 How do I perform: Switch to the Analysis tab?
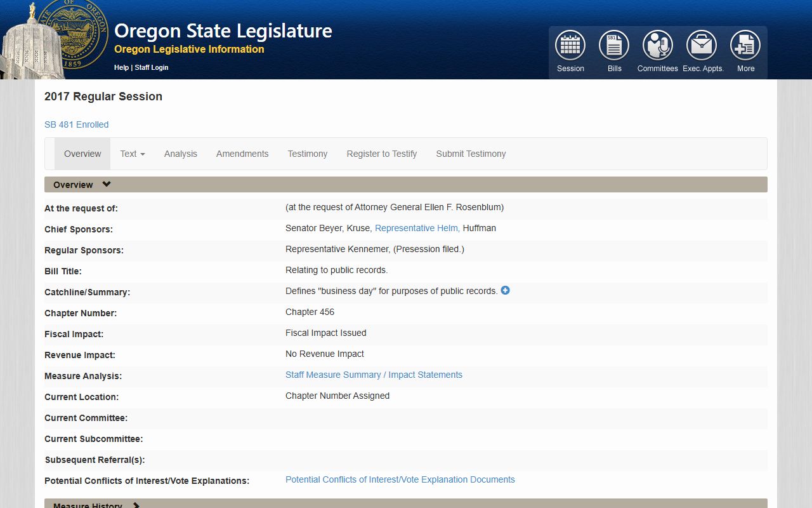coord(181,154)
